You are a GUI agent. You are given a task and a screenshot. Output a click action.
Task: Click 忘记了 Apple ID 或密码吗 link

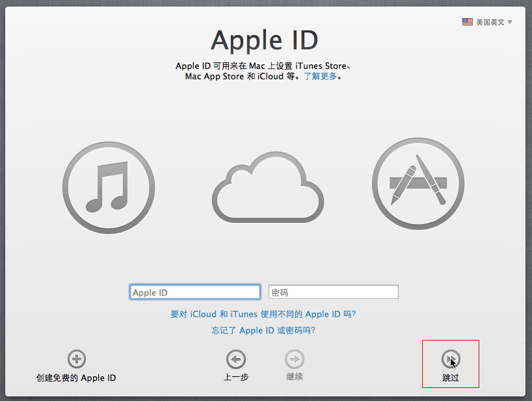263,331
